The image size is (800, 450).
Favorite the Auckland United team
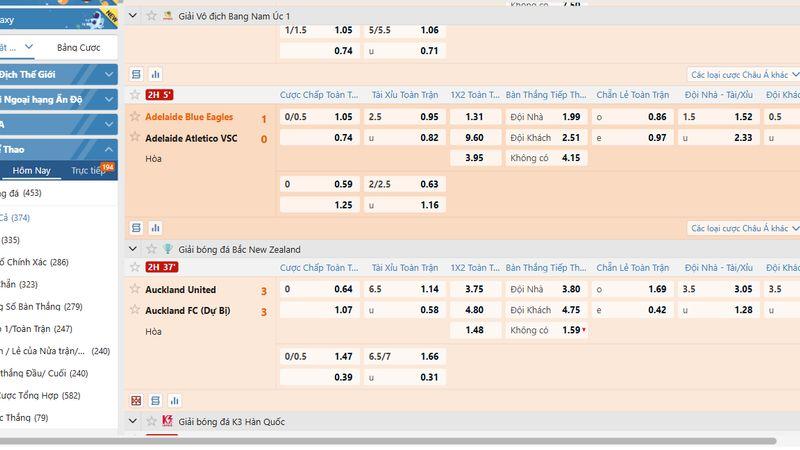(135, 289)
